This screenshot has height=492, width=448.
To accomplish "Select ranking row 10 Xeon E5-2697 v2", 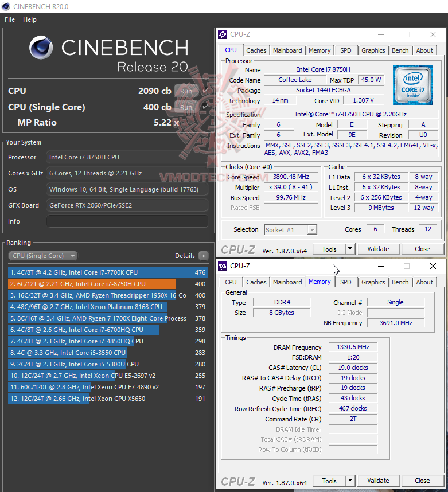I will point(108,376).
